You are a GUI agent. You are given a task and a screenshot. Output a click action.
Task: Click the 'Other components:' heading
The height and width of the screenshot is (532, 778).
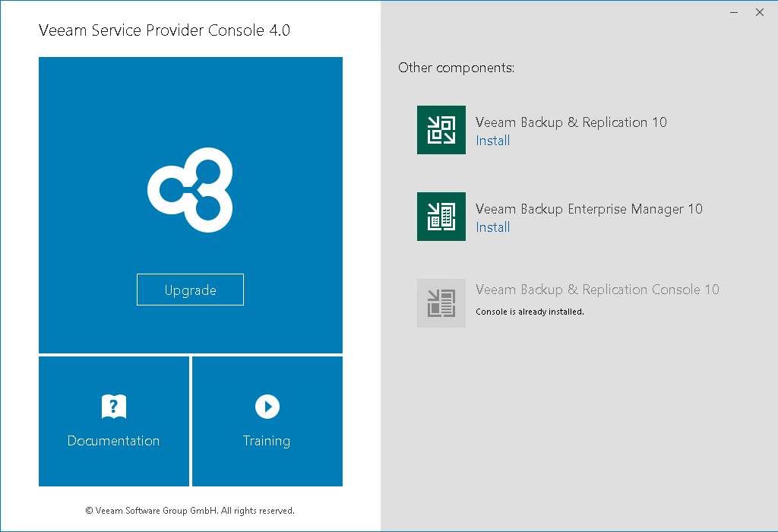456,68
